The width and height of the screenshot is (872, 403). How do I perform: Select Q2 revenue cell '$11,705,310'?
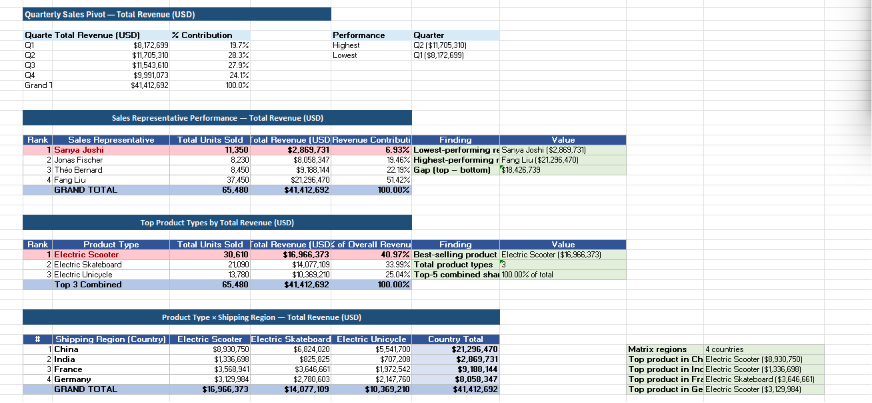pyautogui.click(x=112, y=55)
